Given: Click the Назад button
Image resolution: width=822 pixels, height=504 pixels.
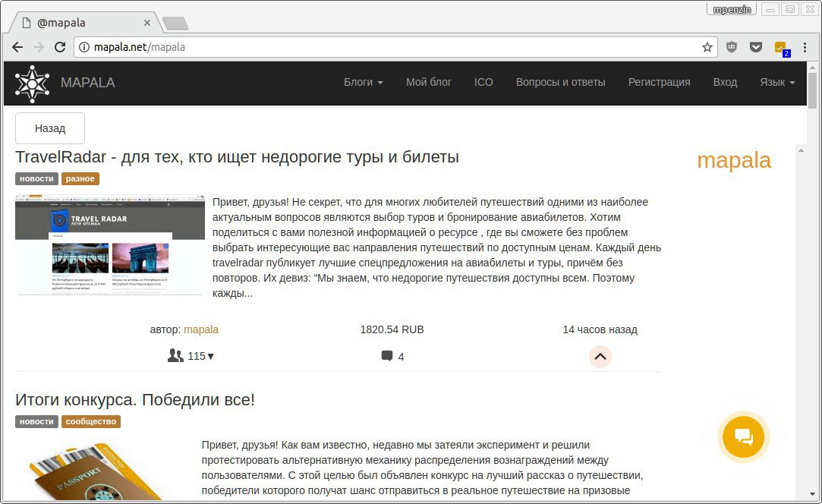Looking at the screenshot, I should (50, 128).
